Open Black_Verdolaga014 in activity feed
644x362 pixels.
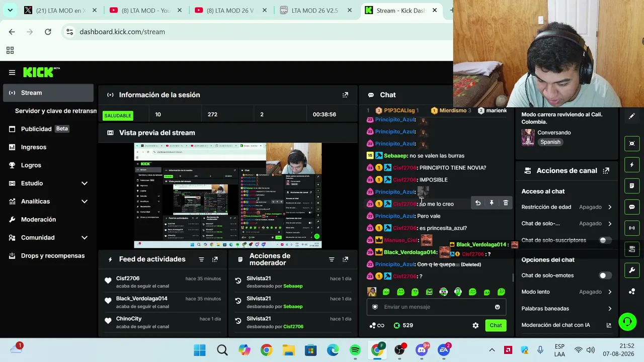point(142,299)
